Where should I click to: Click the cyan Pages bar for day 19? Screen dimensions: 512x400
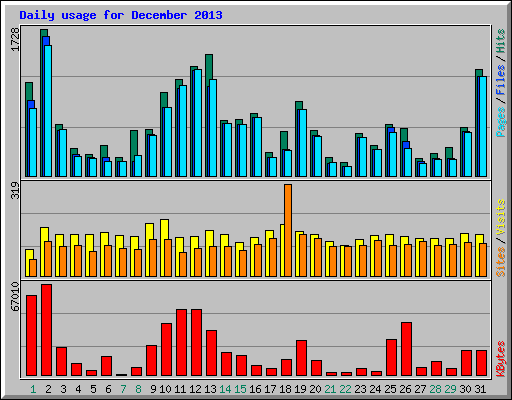click(303, 143)
